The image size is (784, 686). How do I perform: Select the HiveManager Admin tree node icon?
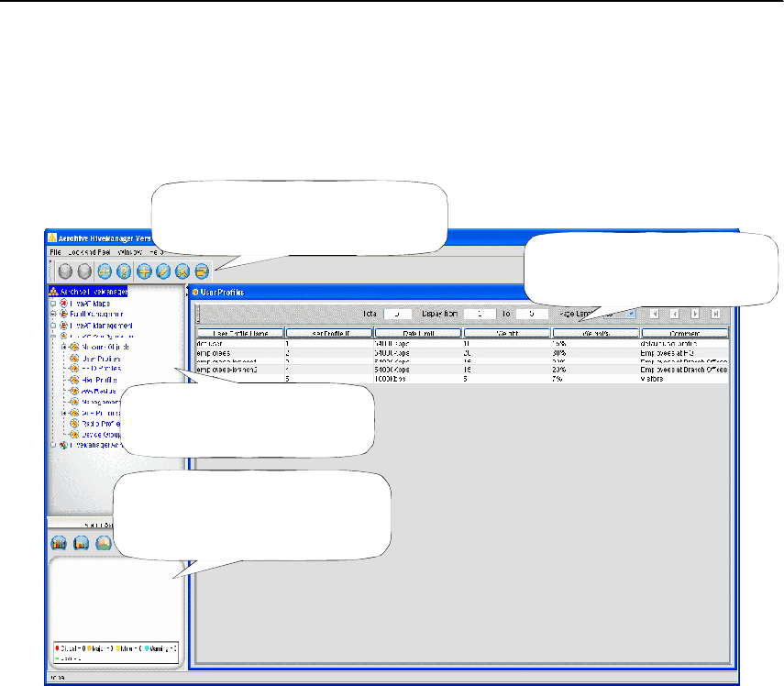[x=63, y=445]
